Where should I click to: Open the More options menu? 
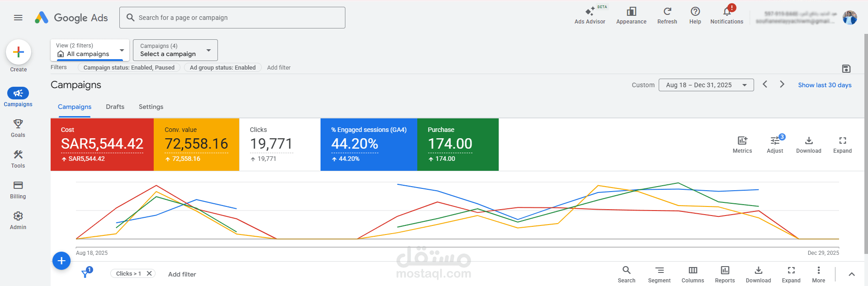[819, 274]
